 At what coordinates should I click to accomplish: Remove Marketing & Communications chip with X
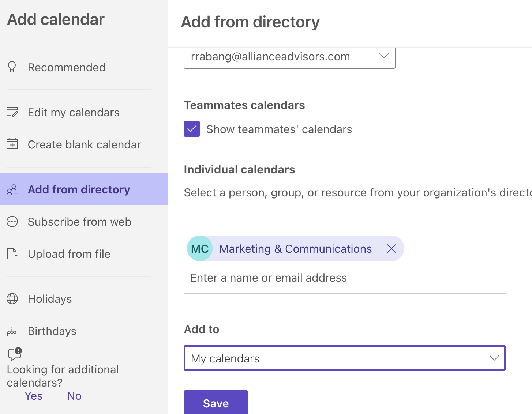391,249
